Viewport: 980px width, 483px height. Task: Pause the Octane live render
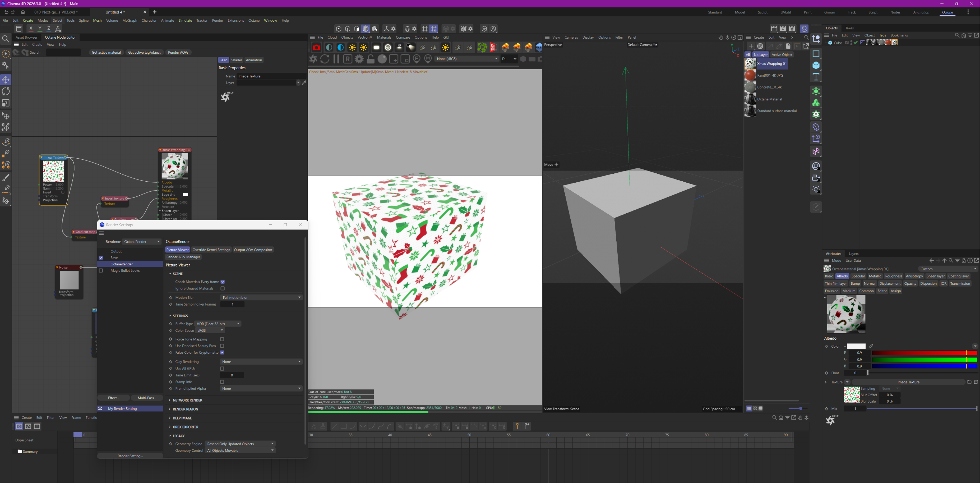pyautogui.click(x=336, y=59)
